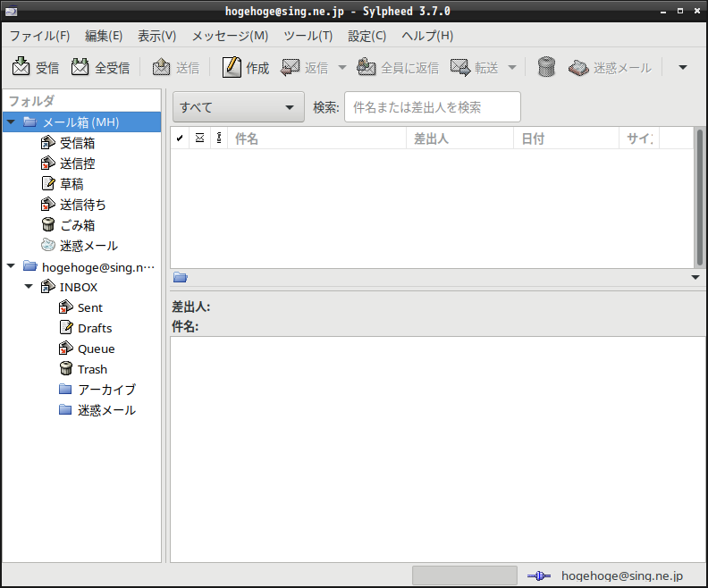
Task: Click the search field 件名または差出人を検索
Action: tap(433, 107)
